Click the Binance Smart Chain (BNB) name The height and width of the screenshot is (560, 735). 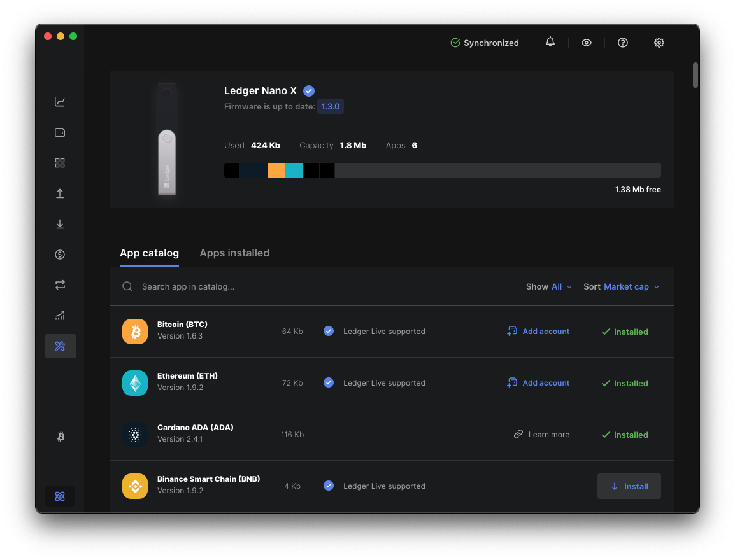pyautogui.click(x=209, y=479)
